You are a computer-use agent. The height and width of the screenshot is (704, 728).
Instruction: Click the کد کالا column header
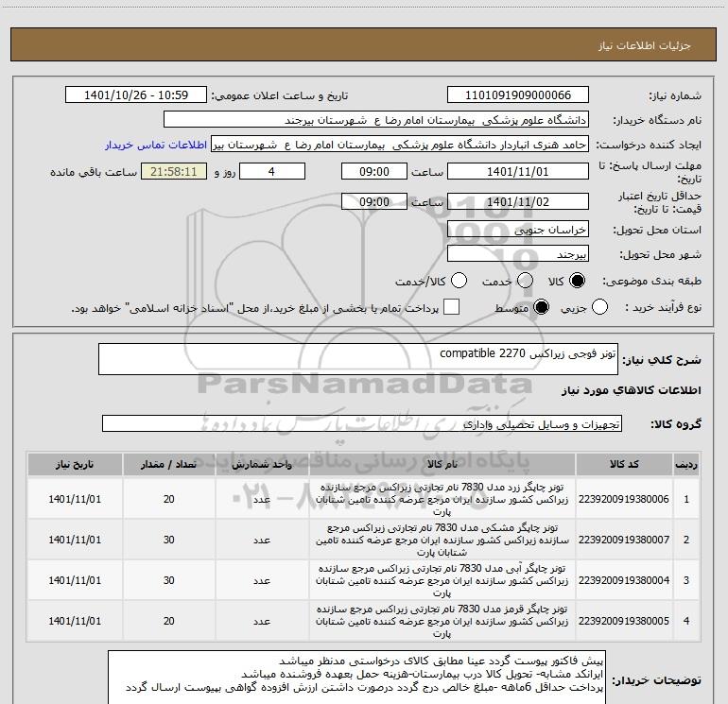(624, 465)
